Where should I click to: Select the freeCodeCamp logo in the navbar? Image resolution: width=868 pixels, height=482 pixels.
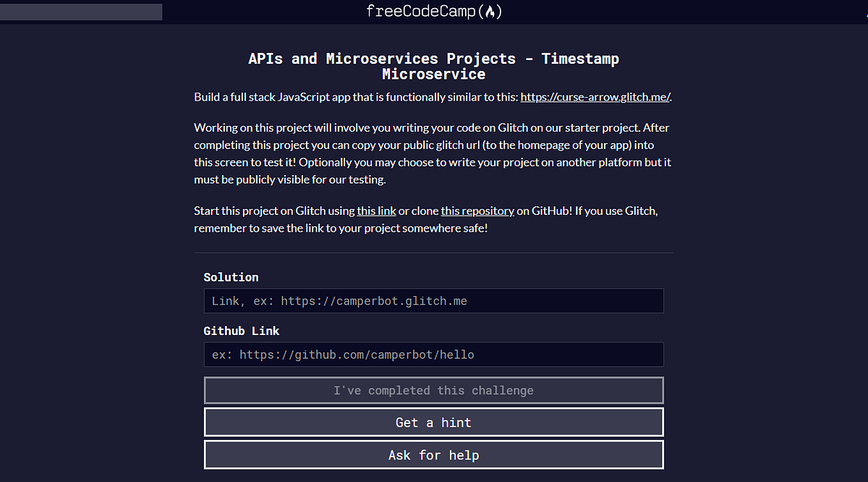pos(433,12)
